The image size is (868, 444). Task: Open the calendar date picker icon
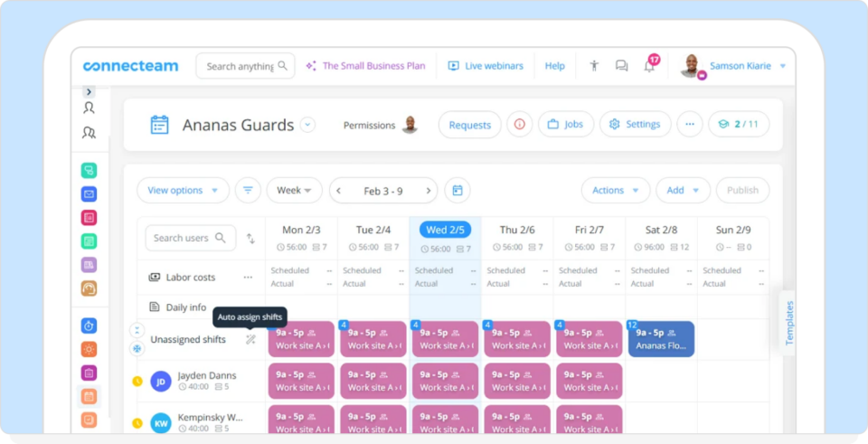[x=458, y=191]
